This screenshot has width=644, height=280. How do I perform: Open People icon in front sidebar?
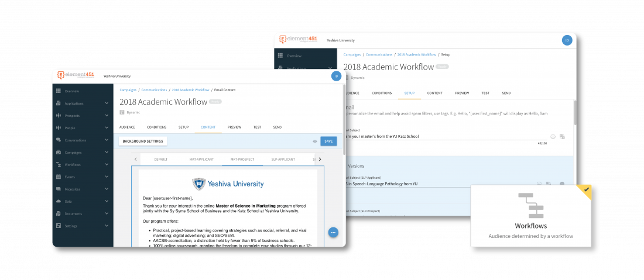point(59,128)
